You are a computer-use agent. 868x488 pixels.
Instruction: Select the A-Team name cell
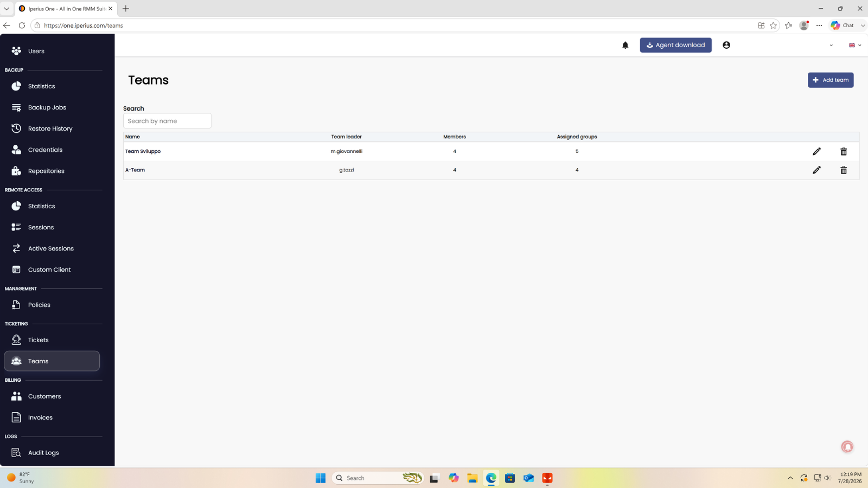[135, 170]
